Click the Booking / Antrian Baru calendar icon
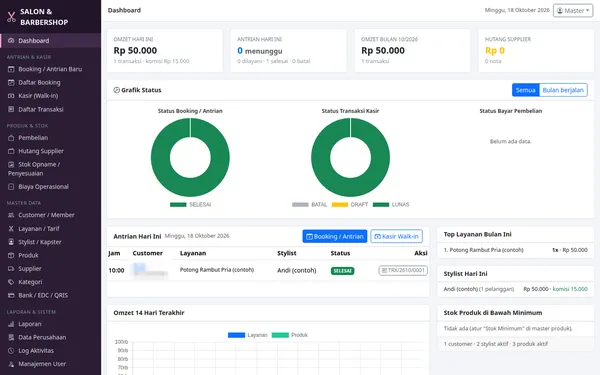600x375 pixels. pyautogui.click(x=11, y=69)
